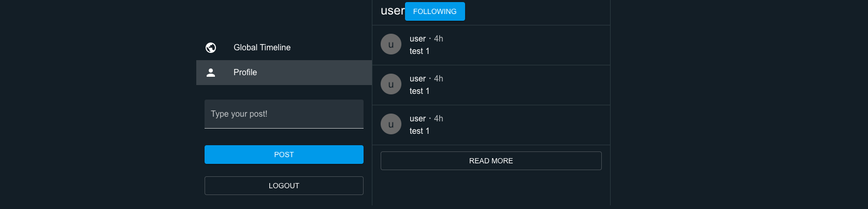Click the 4h timestamp on the first post

(439, 39)
